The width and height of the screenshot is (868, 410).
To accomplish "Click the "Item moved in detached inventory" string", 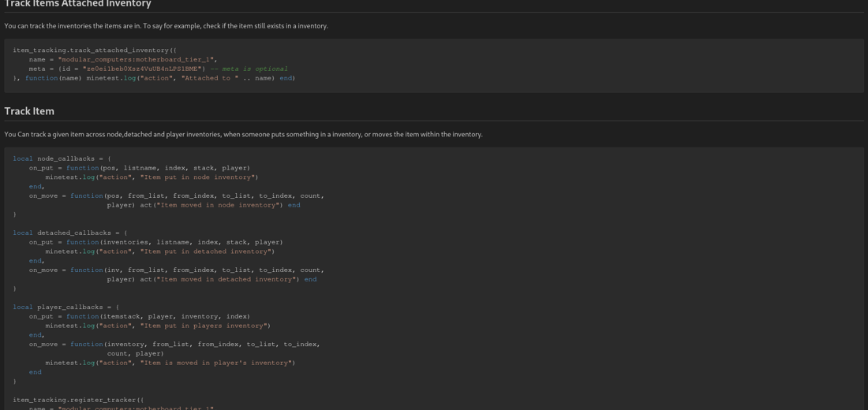I will pos(227,279).
